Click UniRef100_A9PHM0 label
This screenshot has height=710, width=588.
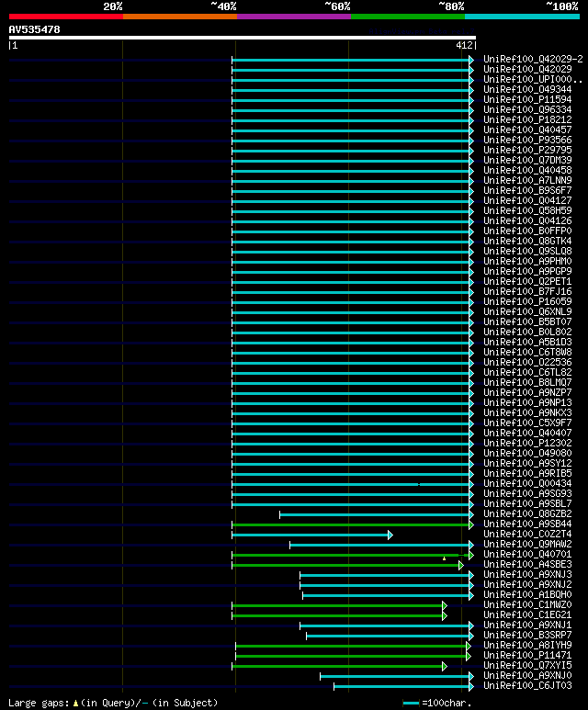527,261
